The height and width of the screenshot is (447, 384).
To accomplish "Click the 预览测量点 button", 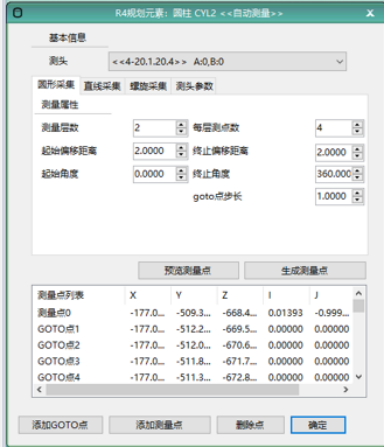I will pos(188,270).
